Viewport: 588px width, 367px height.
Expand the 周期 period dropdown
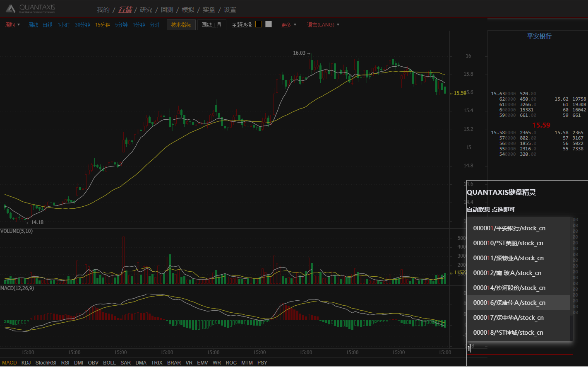(12, 25)
